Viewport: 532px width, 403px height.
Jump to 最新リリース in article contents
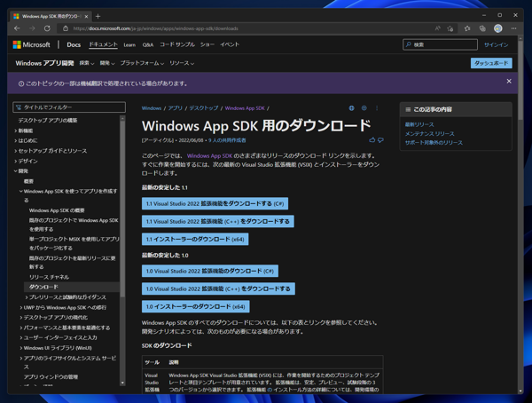click(x=419, y=124)
